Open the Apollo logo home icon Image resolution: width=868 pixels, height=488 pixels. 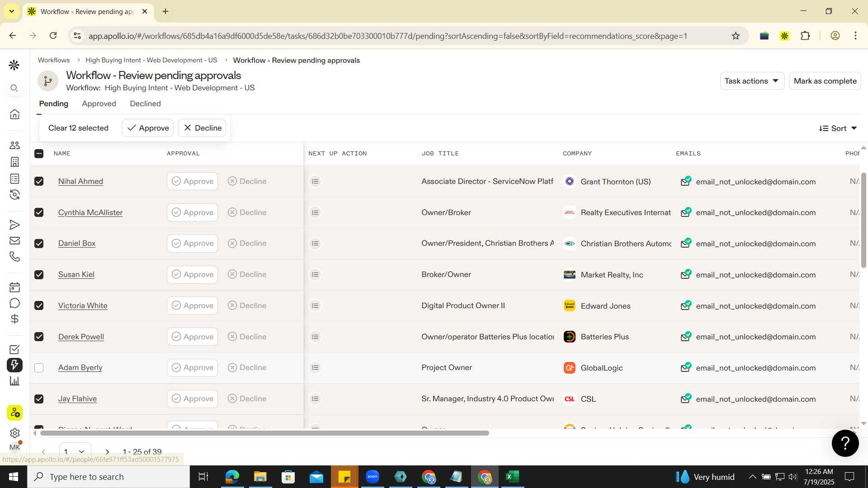coord(14,65)
